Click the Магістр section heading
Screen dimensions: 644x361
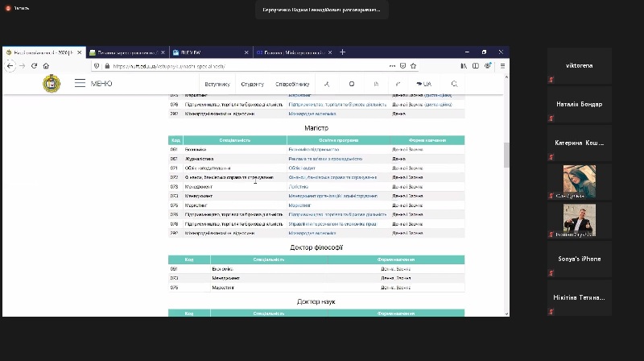(316, 128)
